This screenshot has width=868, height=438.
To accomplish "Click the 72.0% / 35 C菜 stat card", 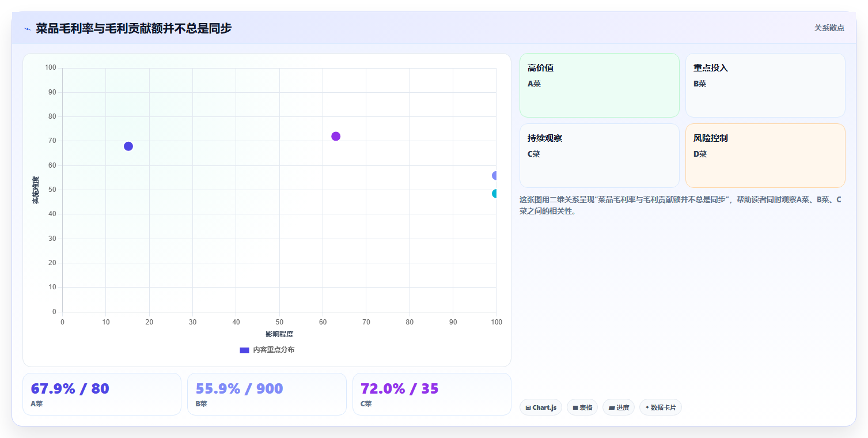I will click(x=432, y=394).
